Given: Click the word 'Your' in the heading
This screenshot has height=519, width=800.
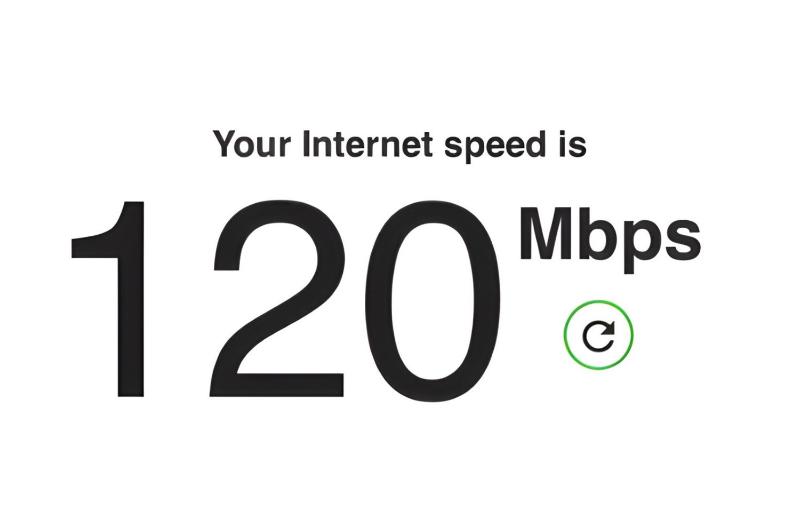Looking at the screenshot, I should pyautogui.click(x=252, y=144).
